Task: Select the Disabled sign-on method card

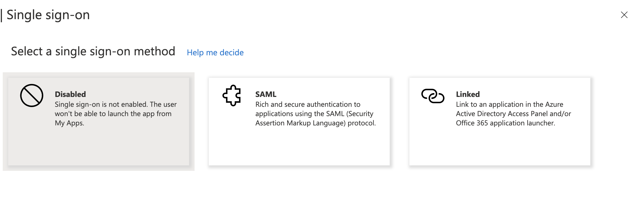Action: click(99, 122)
